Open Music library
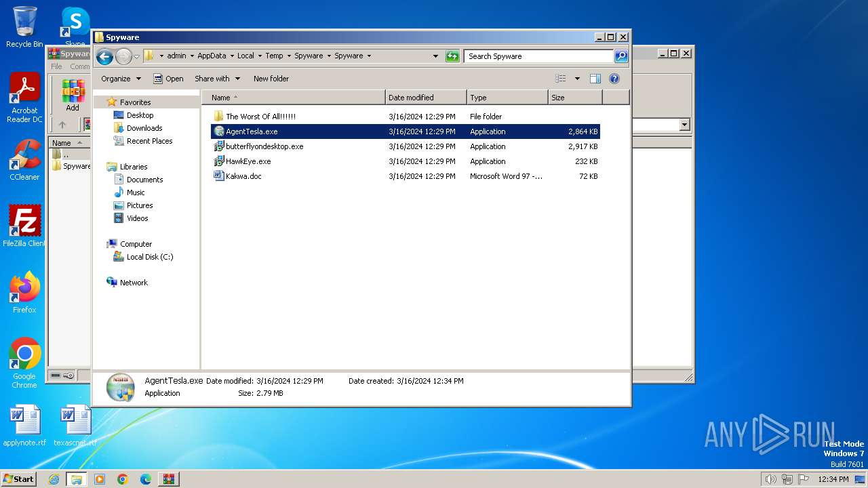868x488 pixels. 136,192
